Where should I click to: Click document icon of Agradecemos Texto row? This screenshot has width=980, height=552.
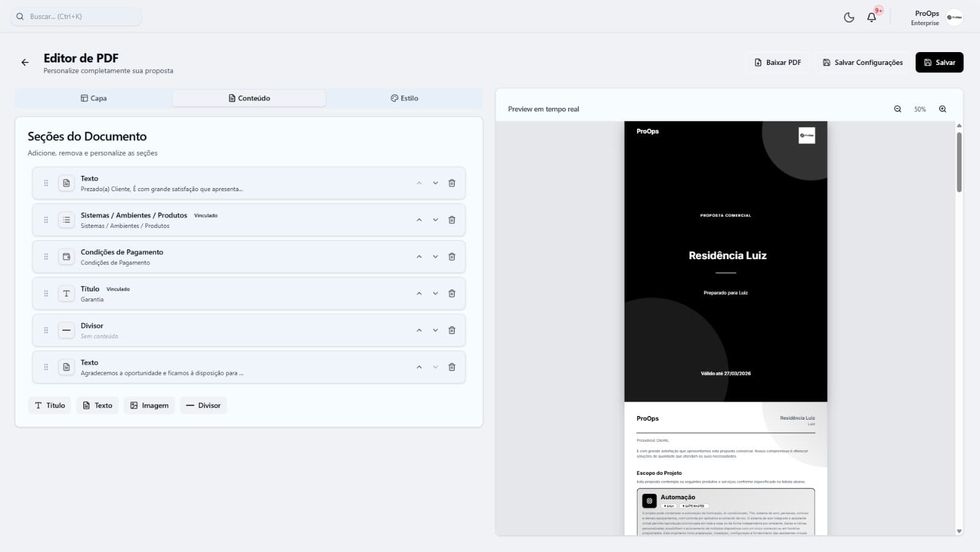pyautogui.click(x=66, y=367)
